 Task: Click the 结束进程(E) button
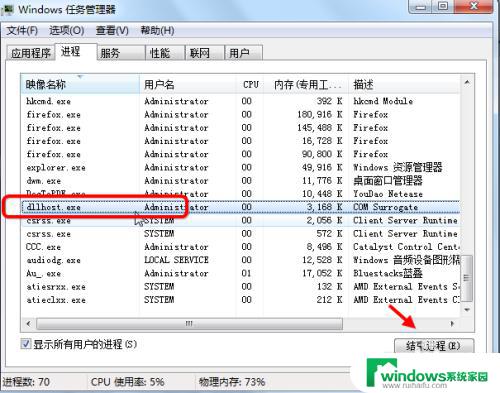[434, 346]
